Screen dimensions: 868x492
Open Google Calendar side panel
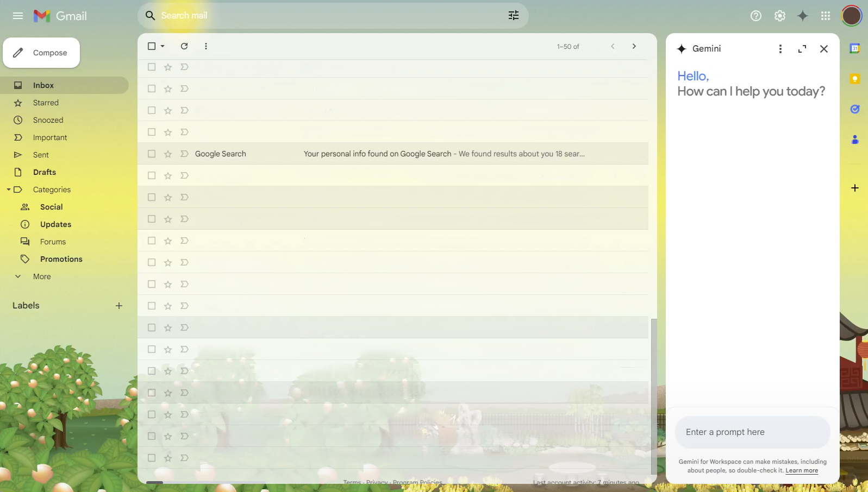pos(855,48)
